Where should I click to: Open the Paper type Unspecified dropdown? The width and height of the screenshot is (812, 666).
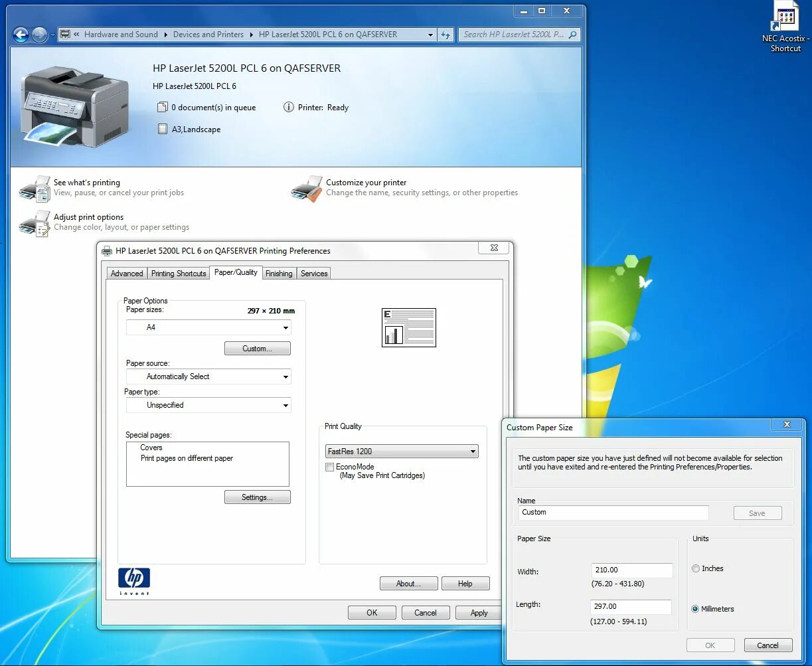point(208,405)
